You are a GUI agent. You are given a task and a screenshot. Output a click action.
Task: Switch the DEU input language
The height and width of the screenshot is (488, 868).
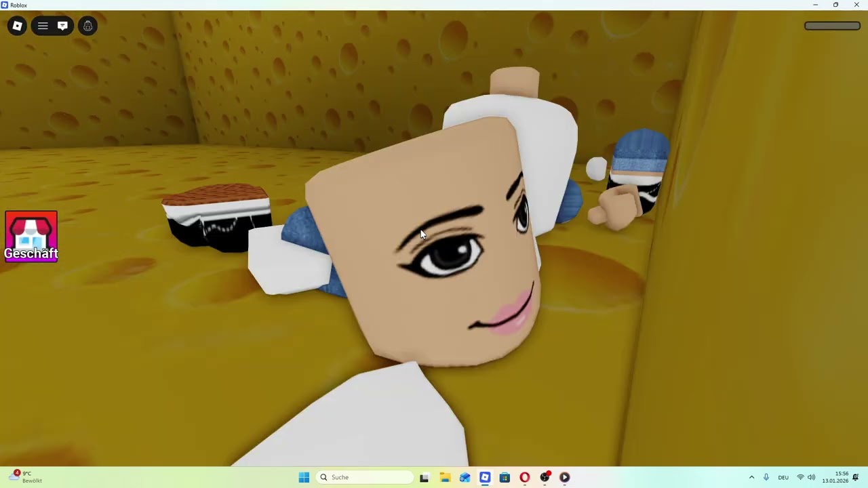(783, 477)
